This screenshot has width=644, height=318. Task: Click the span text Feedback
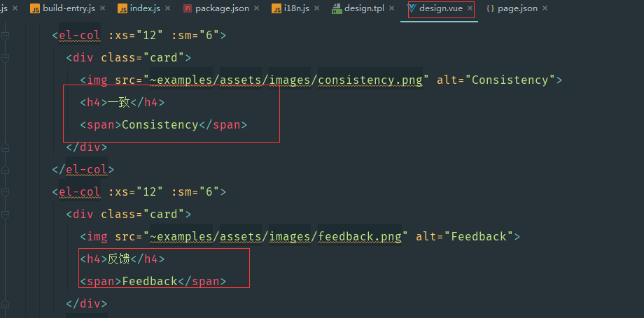click(x=150, y=282)
